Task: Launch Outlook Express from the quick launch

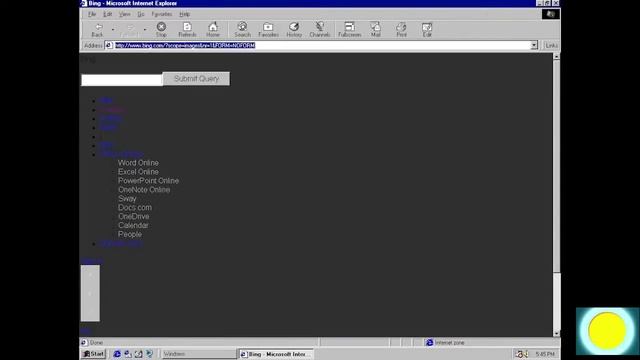Action: tap(128, 354)
